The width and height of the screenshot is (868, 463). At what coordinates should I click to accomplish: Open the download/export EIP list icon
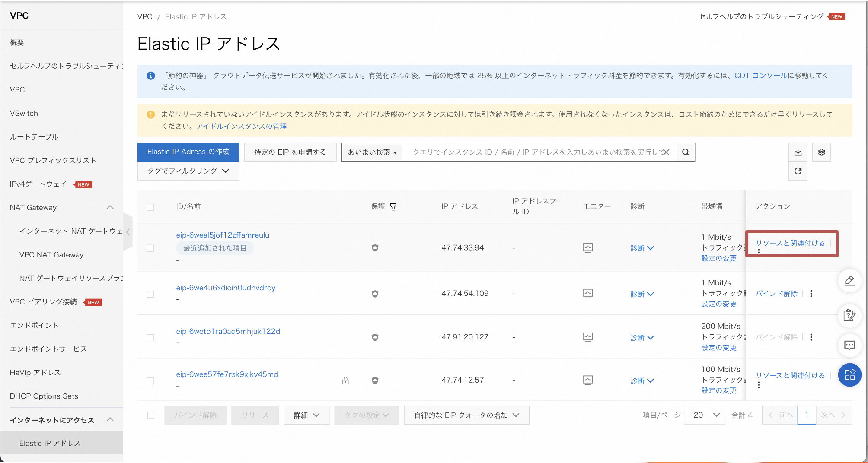click(x=798, y=152)
